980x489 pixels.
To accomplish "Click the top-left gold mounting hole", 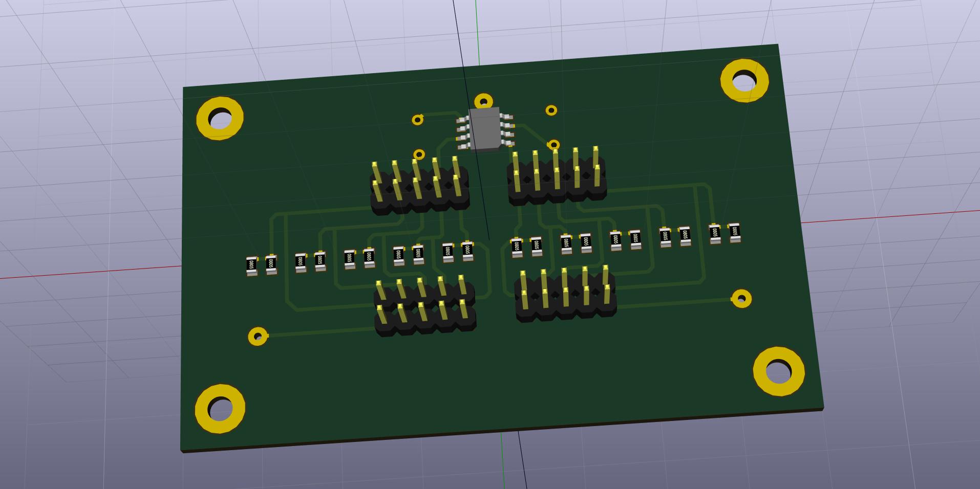I will (220, 119).
